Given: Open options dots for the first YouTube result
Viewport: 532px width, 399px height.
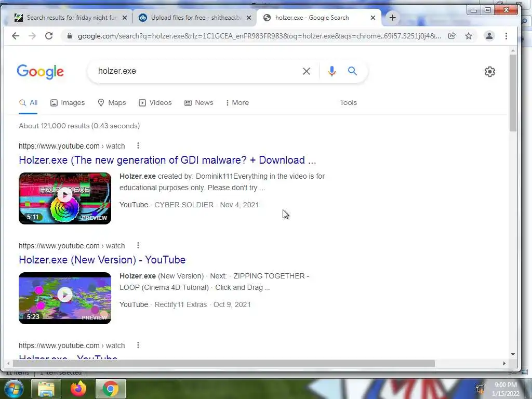Looking at the screenshot, I should [x=138, y=145].
